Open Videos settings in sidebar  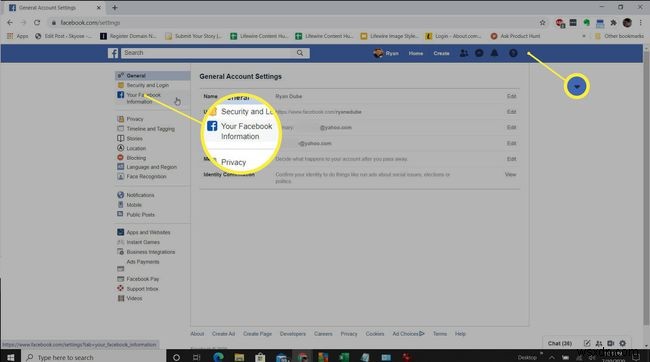pyautogui.click(x=134, y=298)
